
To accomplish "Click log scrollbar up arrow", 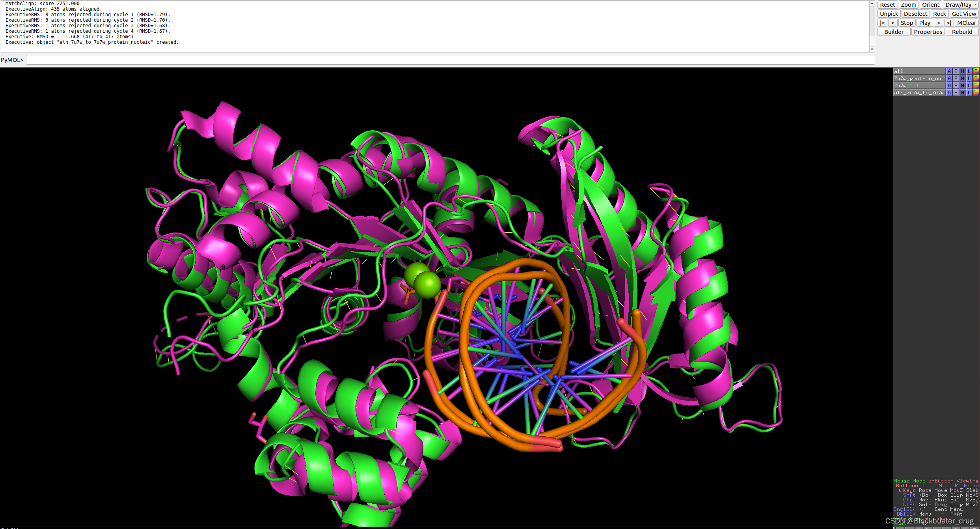I will point(872,3).
